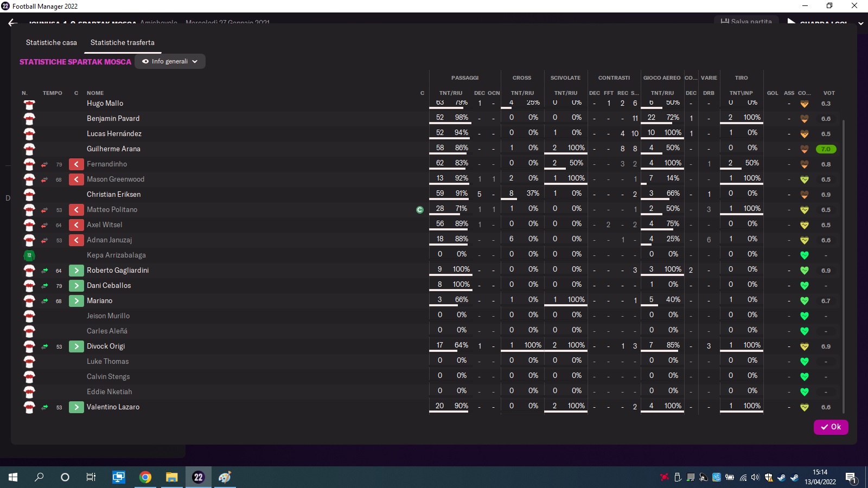
Task: Sort by the TEMPO column header
Action: tap(52, 93)
